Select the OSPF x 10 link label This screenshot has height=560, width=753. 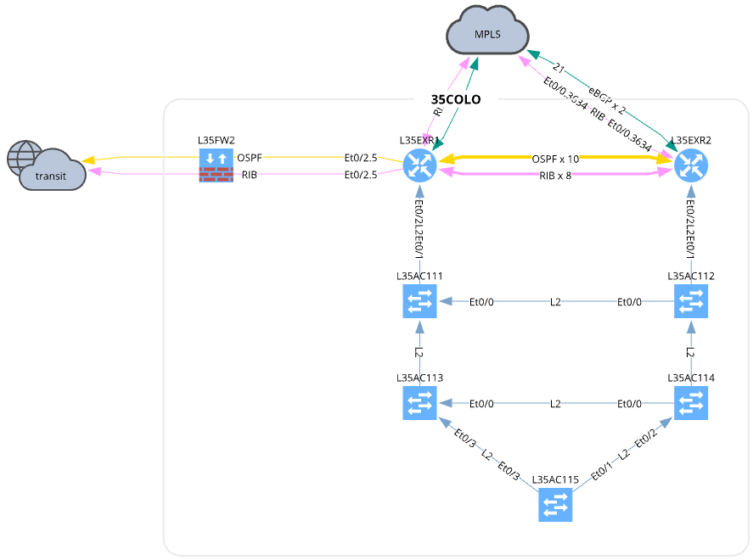555,159
